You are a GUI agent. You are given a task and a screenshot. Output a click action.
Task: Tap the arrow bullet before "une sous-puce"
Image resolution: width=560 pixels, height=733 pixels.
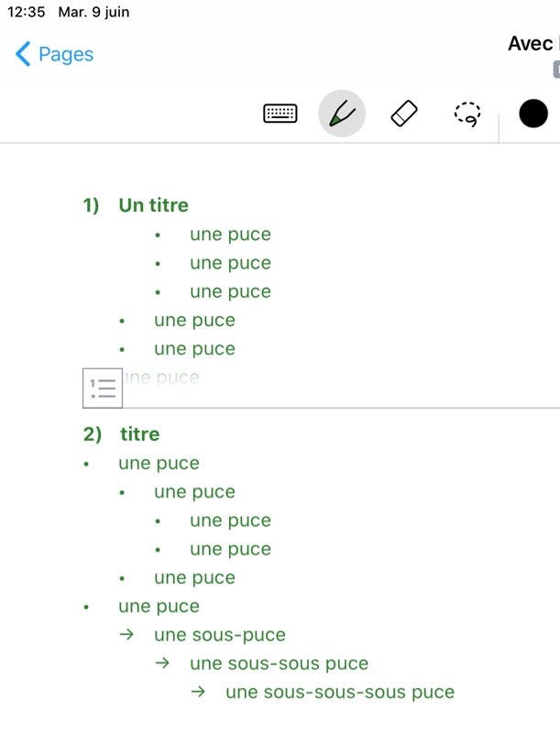tap(126, 634)
